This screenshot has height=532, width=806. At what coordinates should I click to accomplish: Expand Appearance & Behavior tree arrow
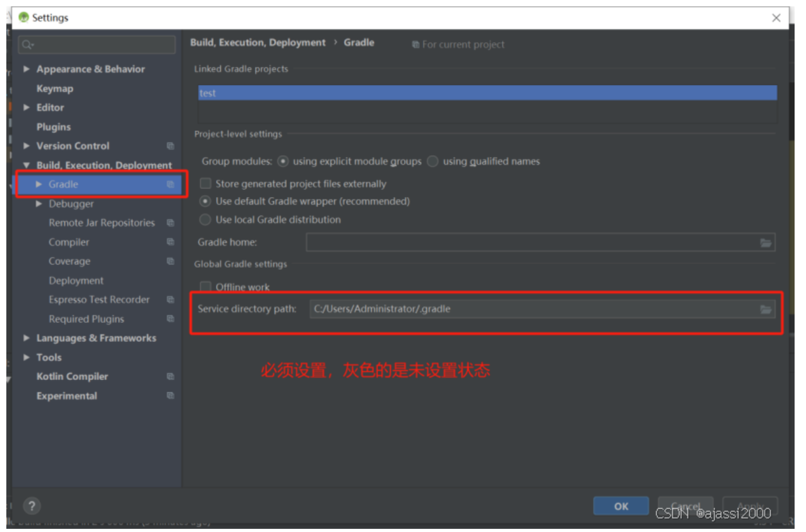point(27,69)
